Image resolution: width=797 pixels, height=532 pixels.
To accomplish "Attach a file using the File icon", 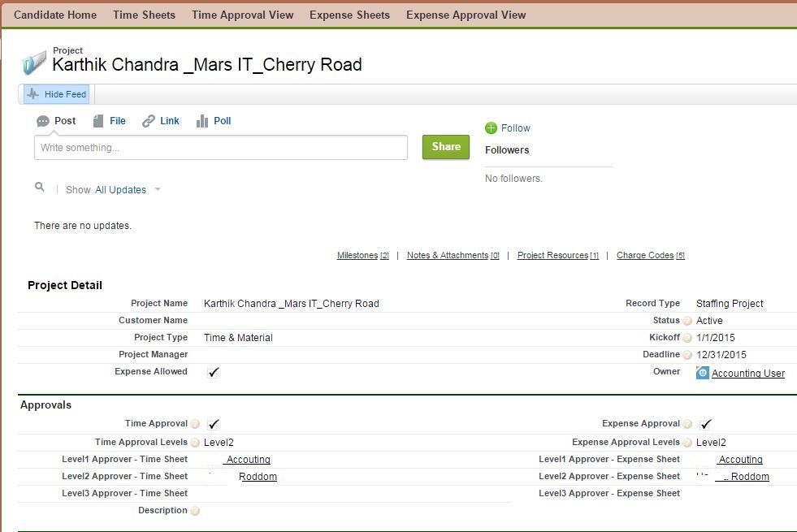I will (99, 120).
